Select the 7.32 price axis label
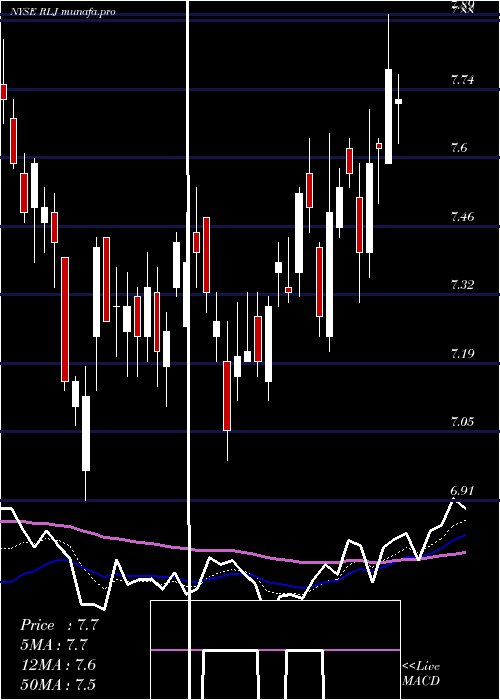The height and width of the screenshot is (700, 500). click(462, 284)
